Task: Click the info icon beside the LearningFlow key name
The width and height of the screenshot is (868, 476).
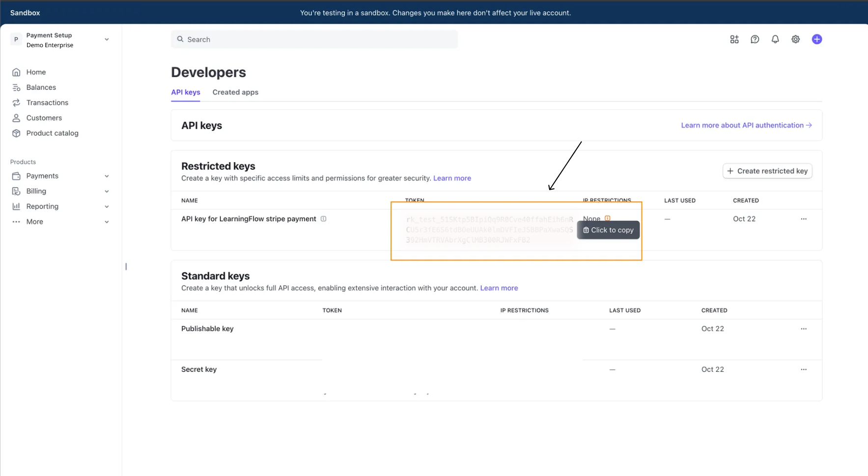Action: point(323,219)
